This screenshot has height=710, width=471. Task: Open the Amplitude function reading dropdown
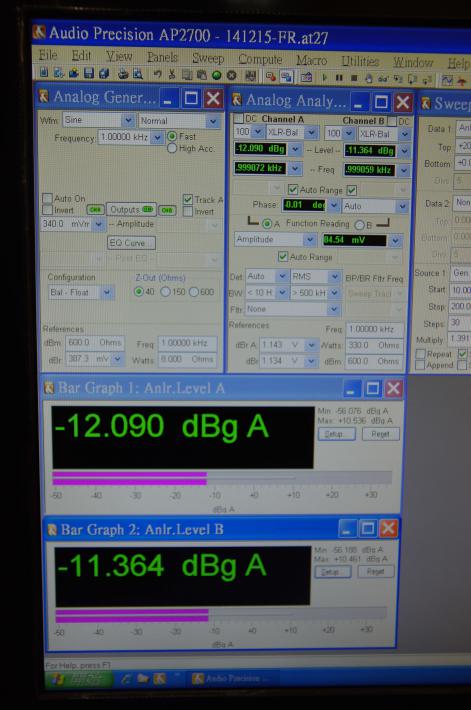[x=310, y=240]
